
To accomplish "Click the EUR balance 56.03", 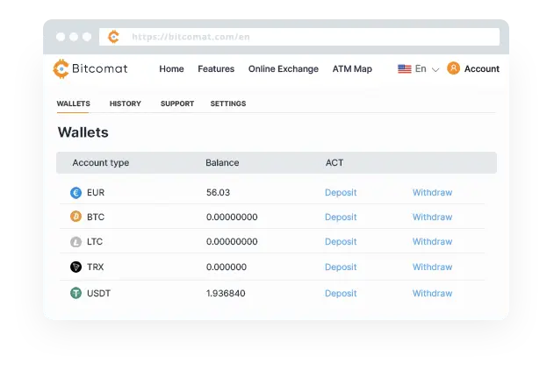I will (x=218, y=193).
